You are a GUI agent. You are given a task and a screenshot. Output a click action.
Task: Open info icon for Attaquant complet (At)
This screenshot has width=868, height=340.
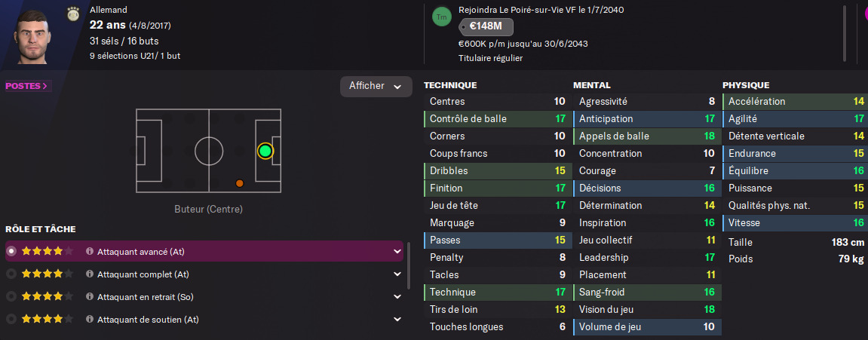tap(90, 274)
